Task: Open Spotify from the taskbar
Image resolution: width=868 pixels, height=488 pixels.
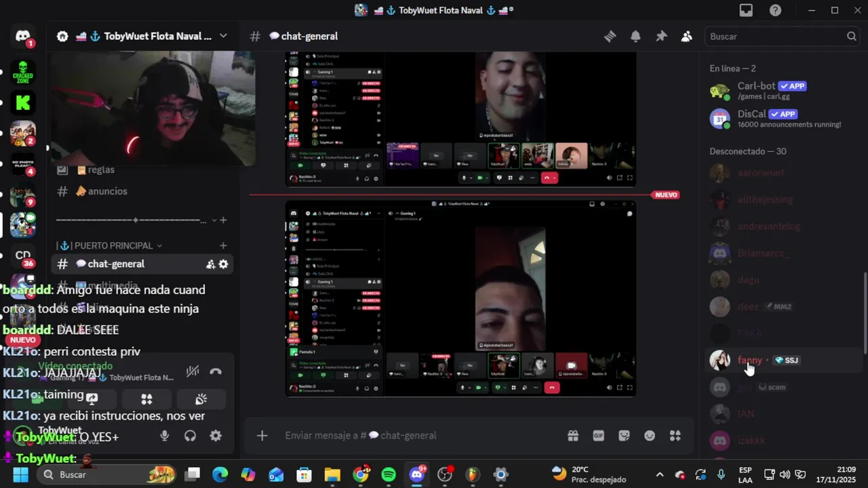Action: tap(389, 474)
